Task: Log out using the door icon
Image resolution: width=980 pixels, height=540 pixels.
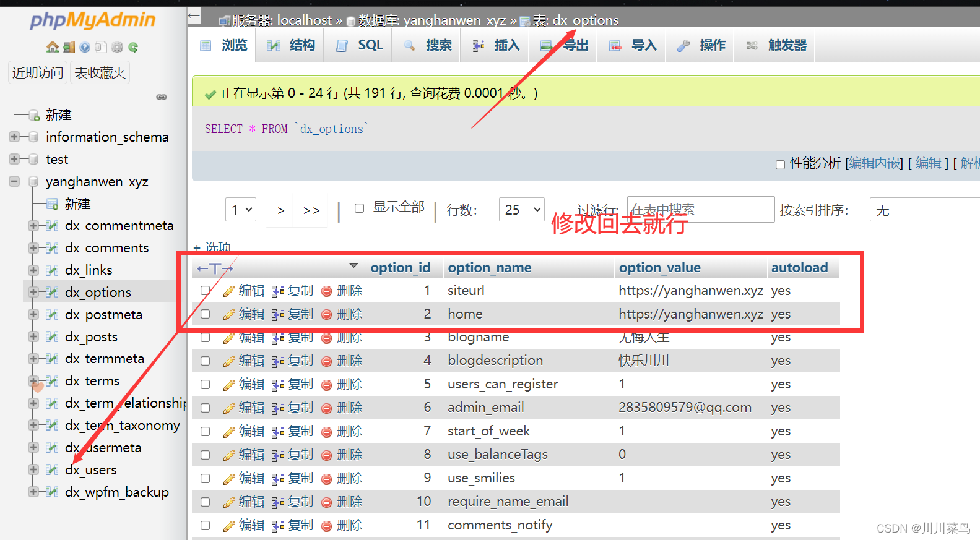Action: pos(69,47)
